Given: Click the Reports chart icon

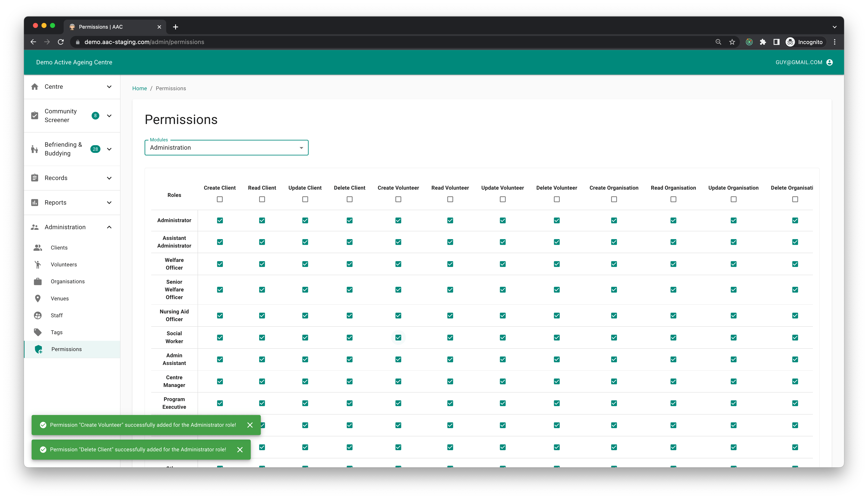Looking at the screenshot, I should click(35, 202).
